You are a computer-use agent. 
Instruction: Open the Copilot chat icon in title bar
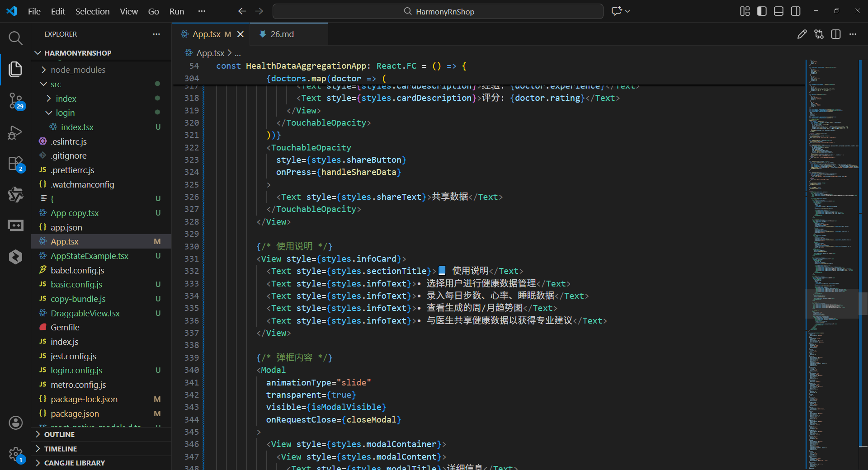point(616,11)
